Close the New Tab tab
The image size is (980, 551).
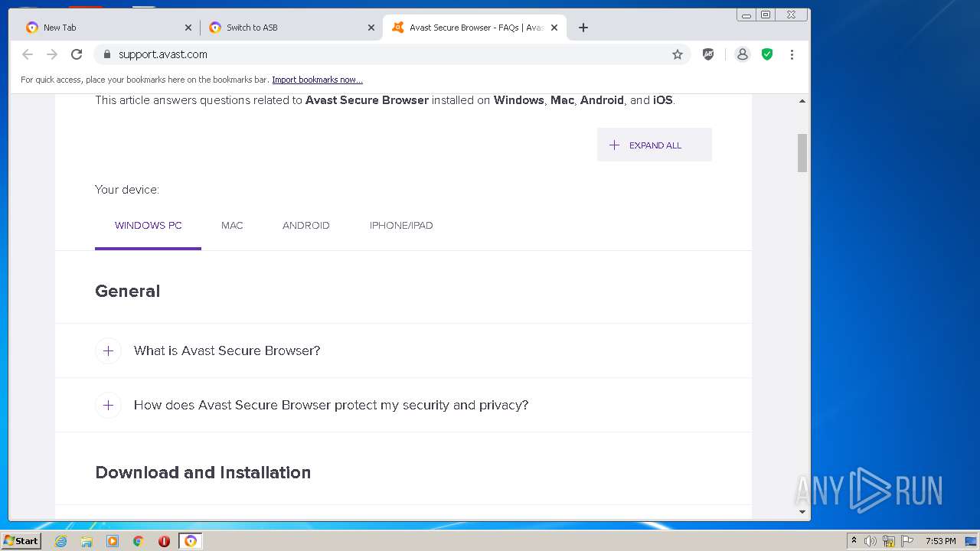coord(188,28)
